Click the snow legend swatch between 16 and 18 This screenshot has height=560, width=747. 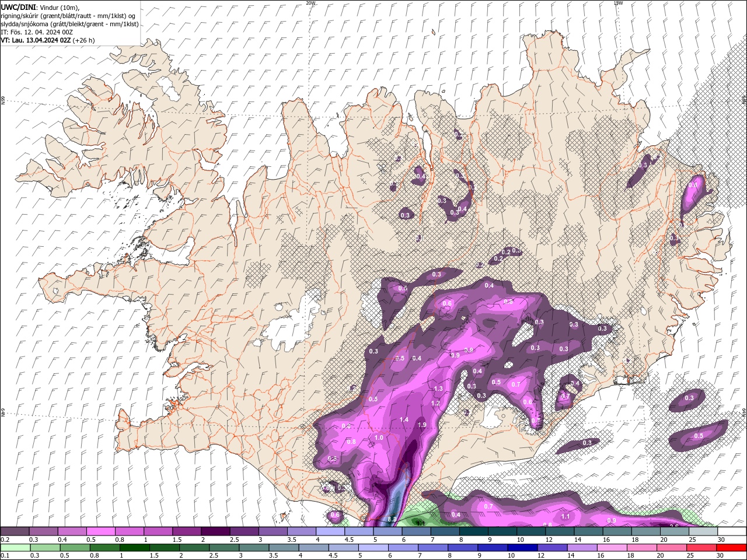click(x=617, y=531)
